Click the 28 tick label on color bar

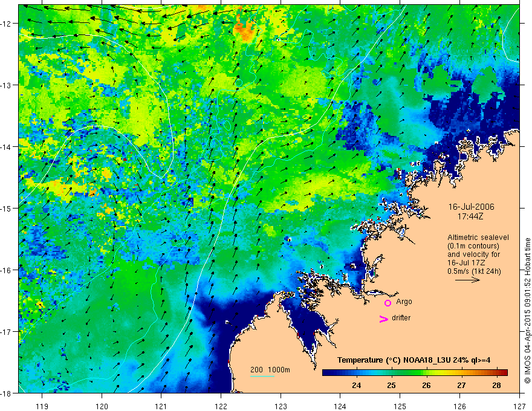coord(497,385)
